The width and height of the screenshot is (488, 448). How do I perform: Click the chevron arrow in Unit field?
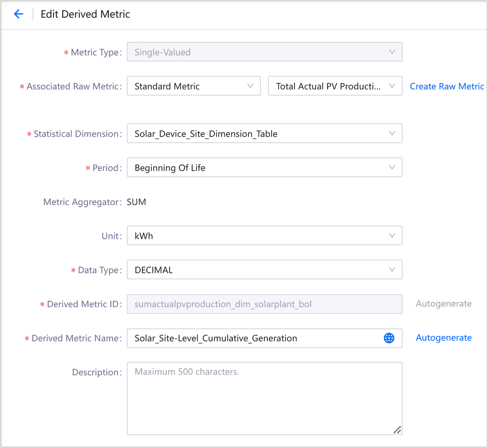(392, 235)
